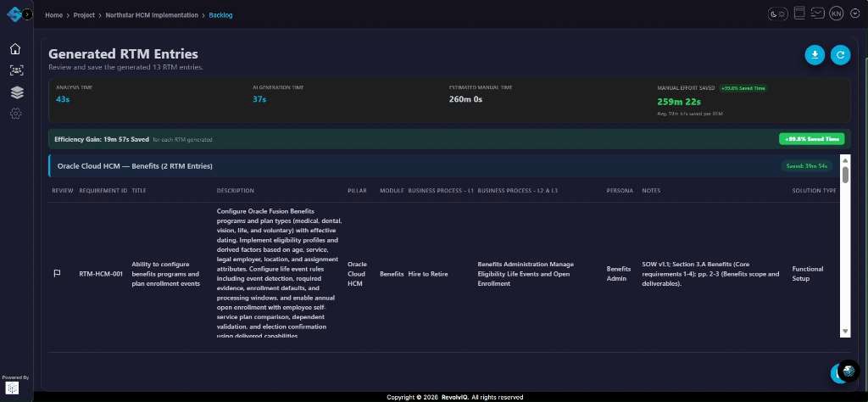868x402 pixels.
Task: Click the BUSINESS PROCESS - L1 column header
Action: click(441, 191)
